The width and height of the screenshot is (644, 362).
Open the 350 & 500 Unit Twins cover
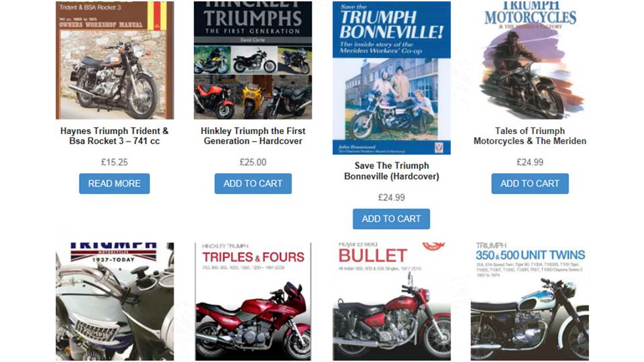tap(530, 301)
